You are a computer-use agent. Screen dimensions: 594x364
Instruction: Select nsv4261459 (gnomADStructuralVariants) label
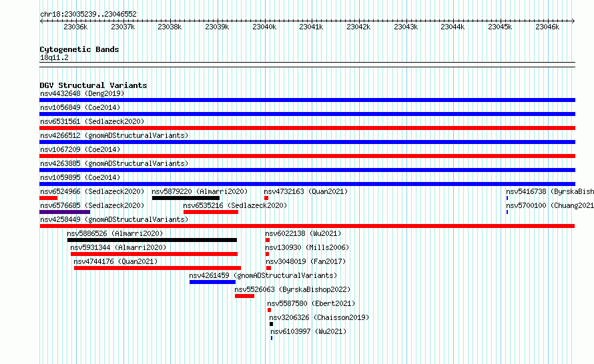[263, 275]
